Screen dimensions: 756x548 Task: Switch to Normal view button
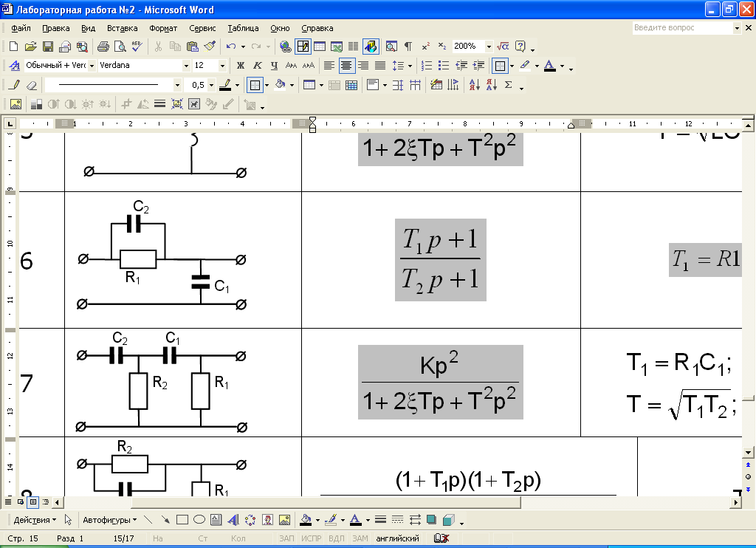(8, 502)
